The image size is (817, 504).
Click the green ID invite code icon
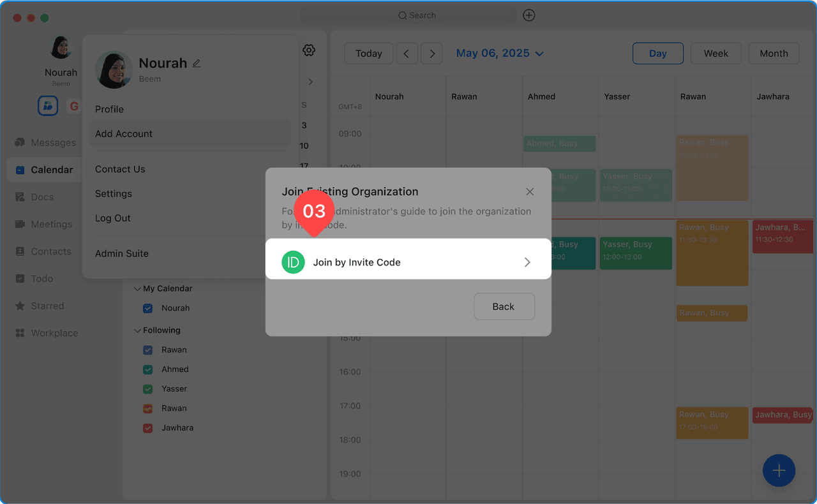click(x=293, y=262)
